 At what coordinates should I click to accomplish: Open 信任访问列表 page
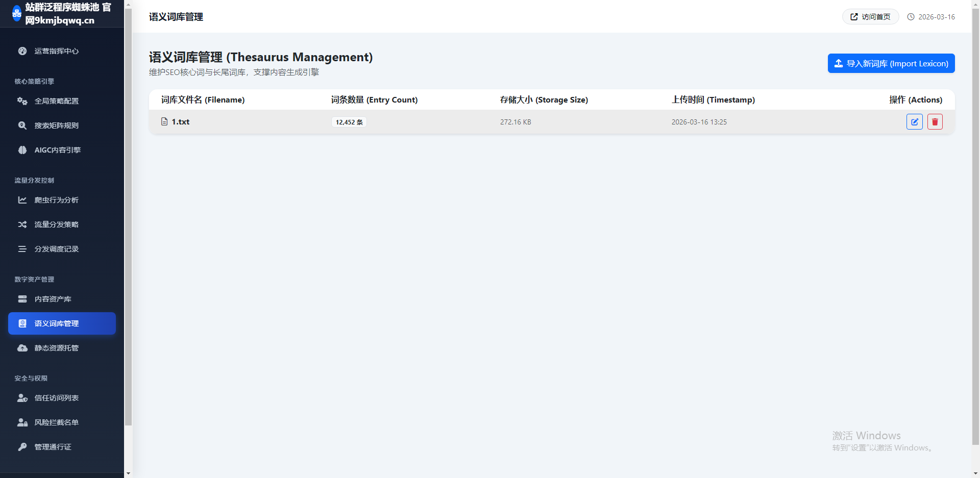click(x=56, y=398)
